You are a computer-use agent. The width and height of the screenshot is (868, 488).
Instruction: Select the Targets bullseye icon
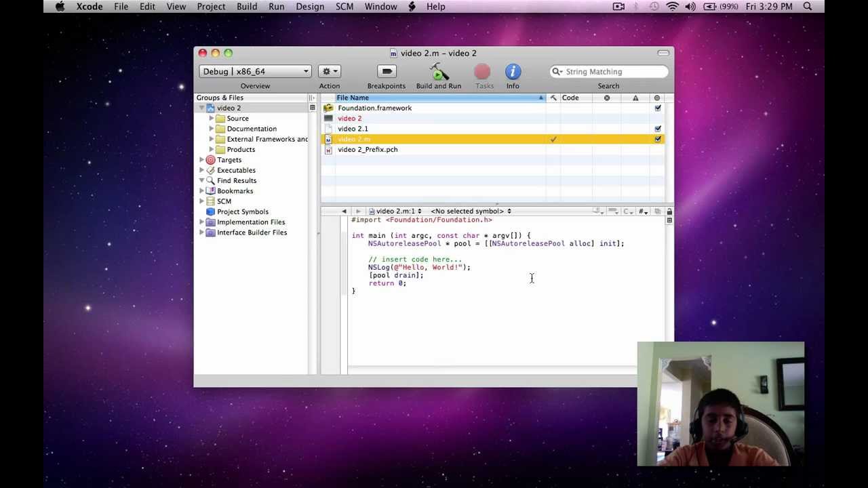pyautogui.click(x=210, y=159)
